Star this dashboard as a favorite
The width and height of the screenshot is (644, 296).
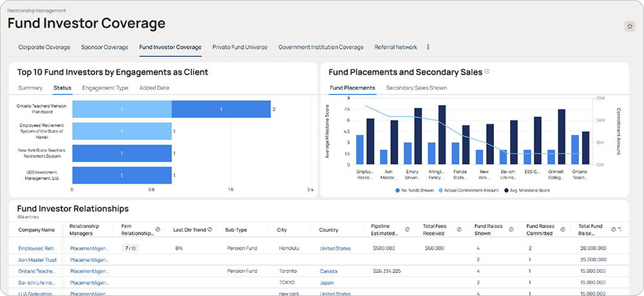tap(629, 26)
